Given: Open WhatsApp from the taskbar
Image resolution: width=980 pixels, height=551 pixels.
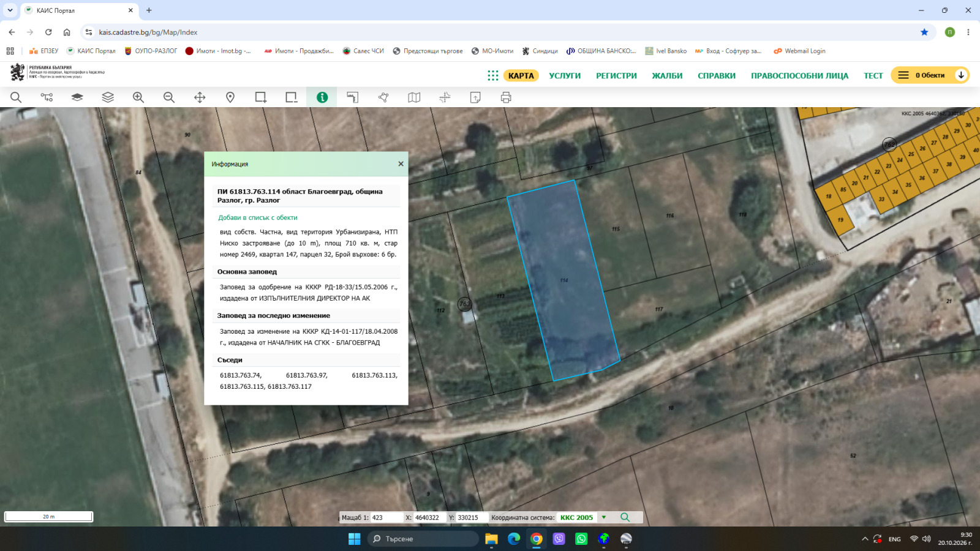Looking at the screenshot, I should coord(581,539).
